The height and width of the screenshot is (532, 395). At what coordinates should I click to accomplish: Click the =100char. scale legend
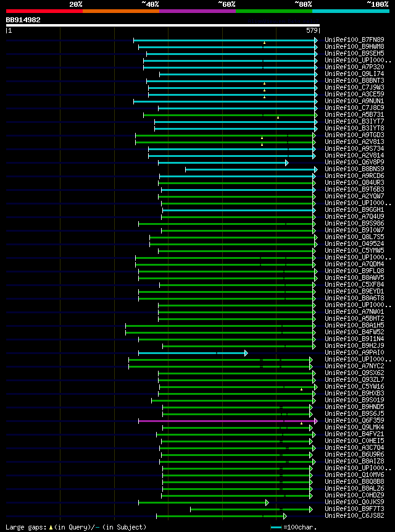click(x=294, y=528)
